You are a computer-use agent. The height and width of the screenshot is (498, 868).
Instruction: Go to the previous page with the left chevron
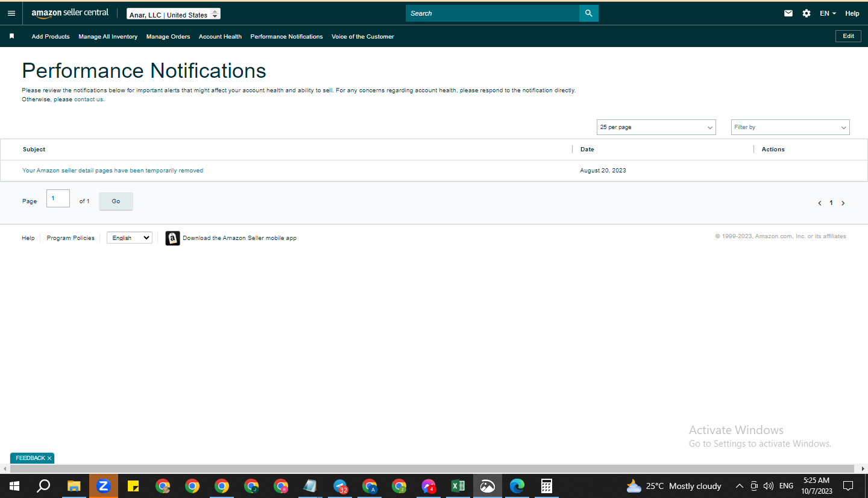(820, 203)
